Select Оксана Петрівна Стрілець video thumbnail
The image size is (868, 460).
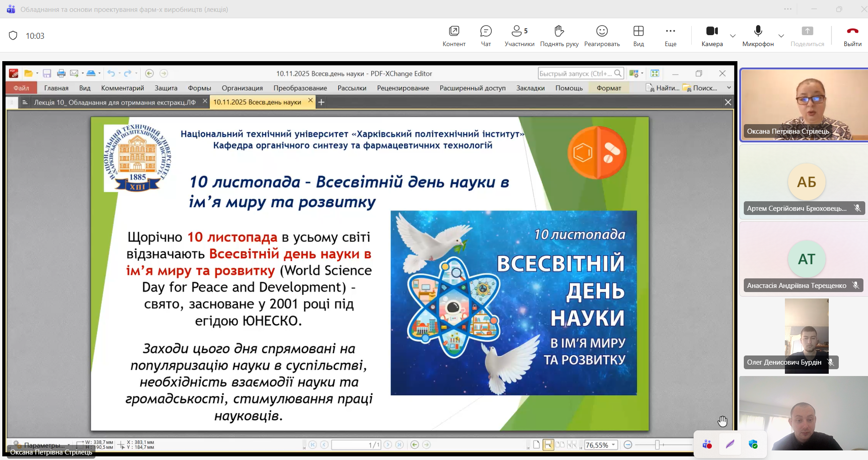(x=803, y=105)
